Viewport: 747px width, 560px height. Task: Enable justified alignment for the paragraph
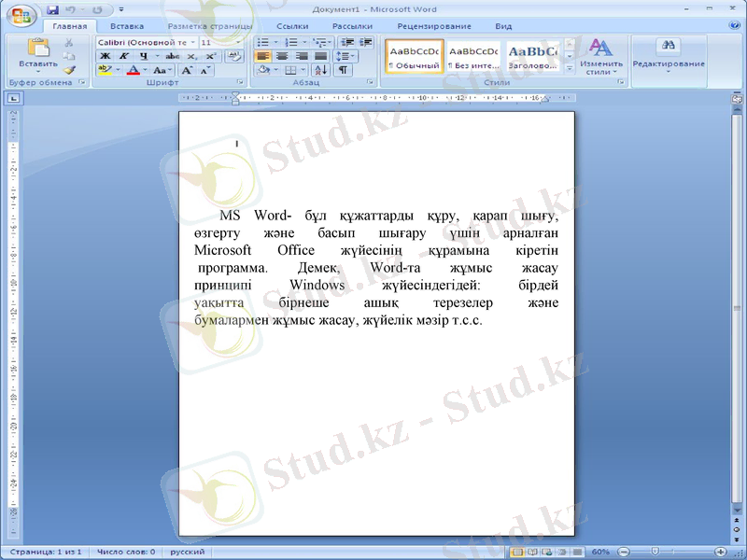click(318, 56)
